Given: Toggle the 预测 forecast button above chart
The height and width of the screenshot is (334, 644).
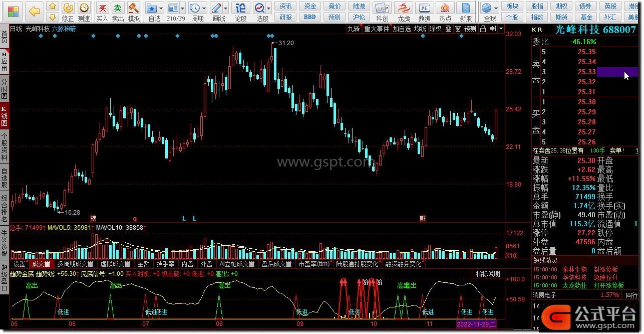Looking at the screenshot, I should click(x=470, y=29).
